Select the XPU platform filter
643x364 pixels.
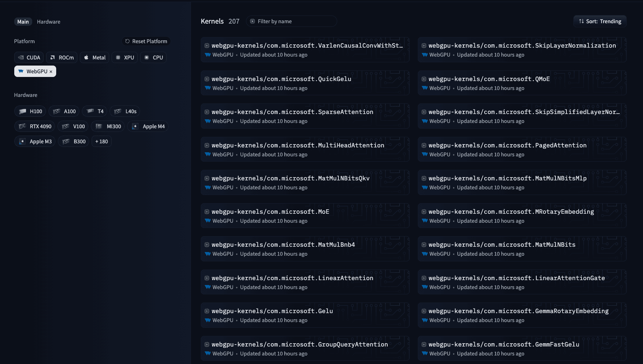[125, 57]
